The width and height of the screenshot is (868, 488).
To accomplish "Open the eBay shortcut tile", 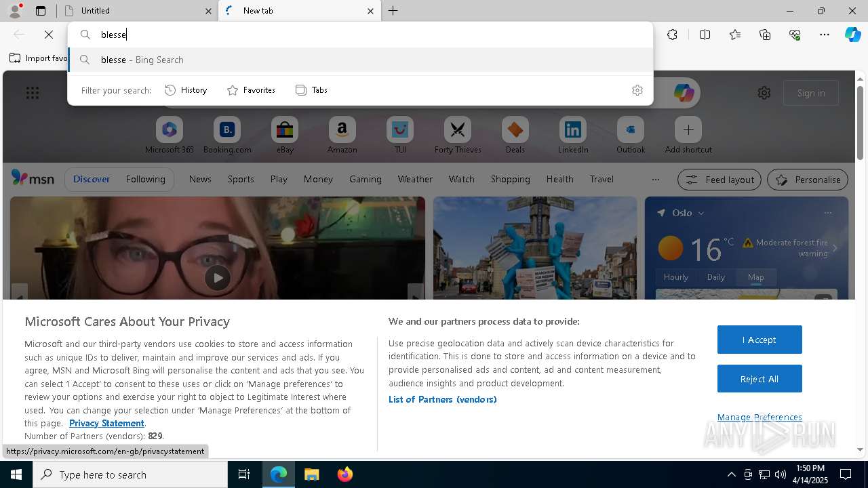I will [285, 129].
